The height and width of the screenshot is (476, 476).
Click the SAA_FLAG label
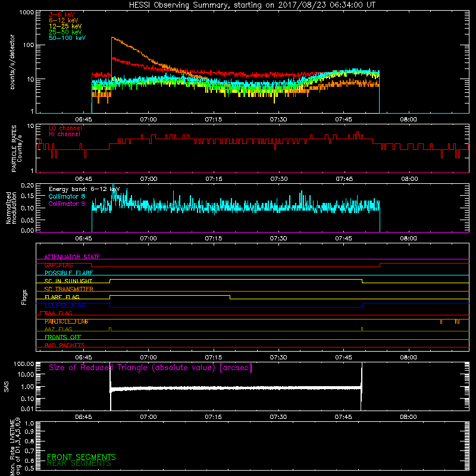pos(58,314)
